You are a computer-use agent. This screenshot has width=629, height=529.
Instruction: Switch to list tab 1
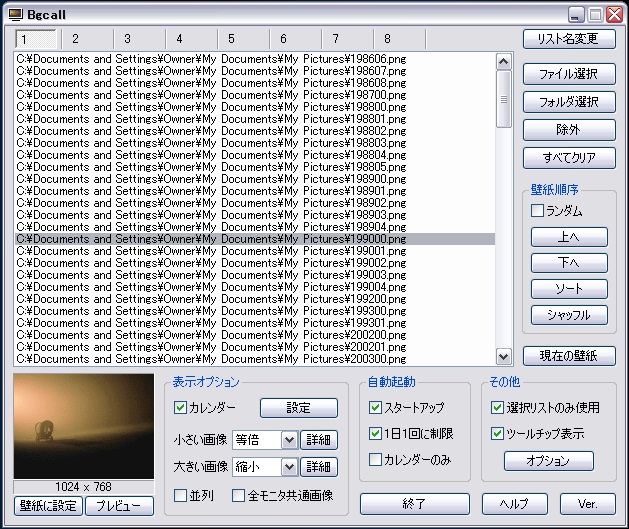point(37,39)
